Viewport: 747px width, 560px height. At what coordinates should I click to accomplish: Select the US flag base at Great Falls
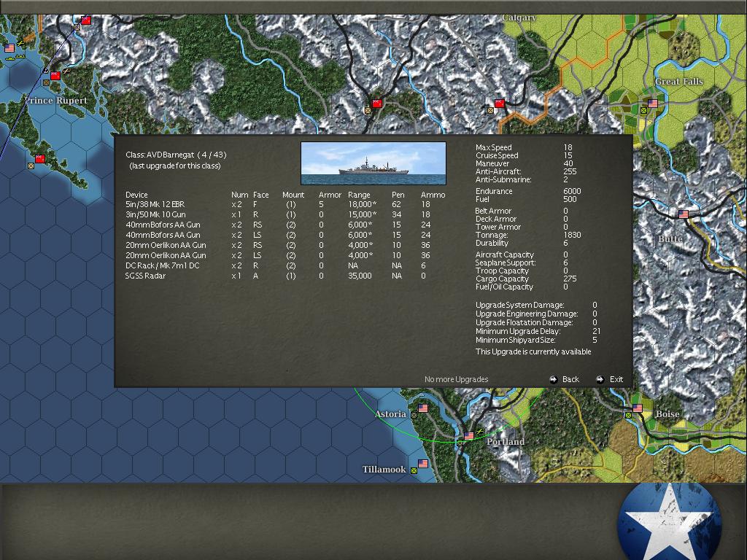click(653, 104)
